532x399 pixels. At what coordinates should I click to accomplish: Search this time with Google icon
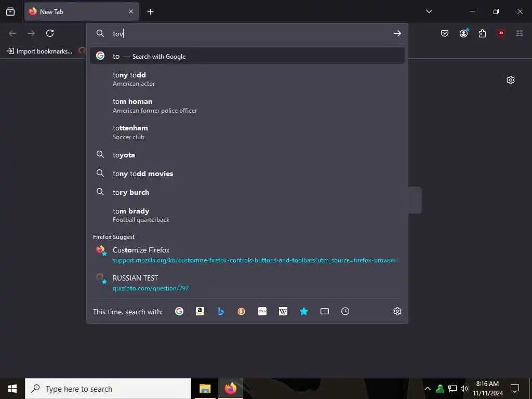[179, 311]
